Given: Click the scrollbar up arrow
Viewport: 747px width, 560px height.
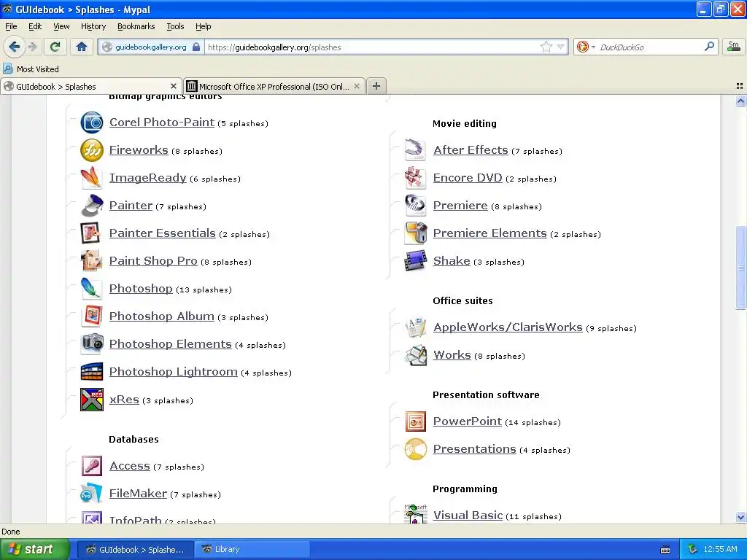Looking at the screenshot, I should point(740,101).
